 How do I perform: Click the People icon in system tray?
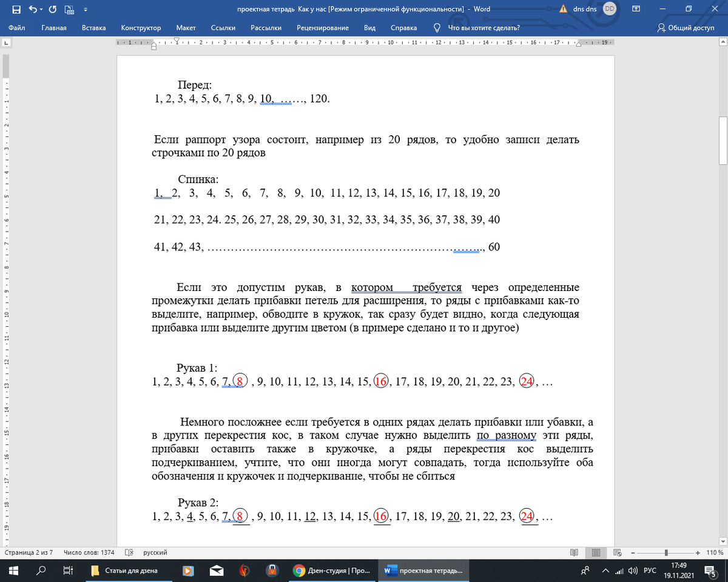pyautogui.click(x=585, y=570)
